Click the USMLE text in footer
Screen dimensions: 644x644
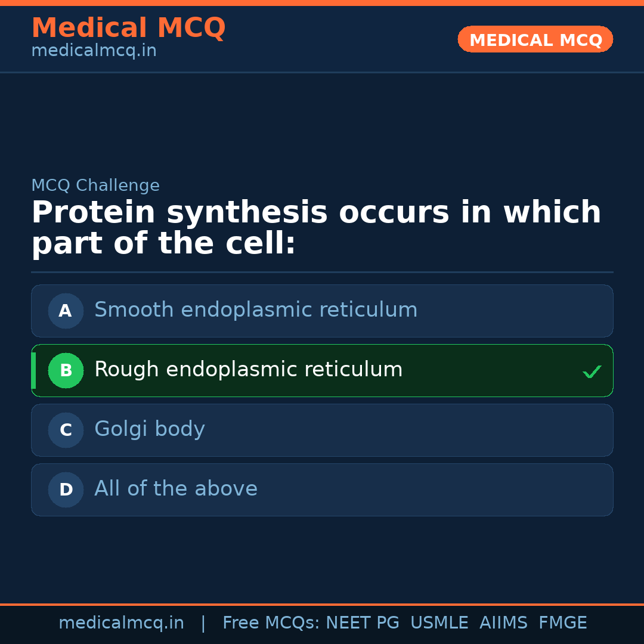pyautogui.click(x=439, y=623)
